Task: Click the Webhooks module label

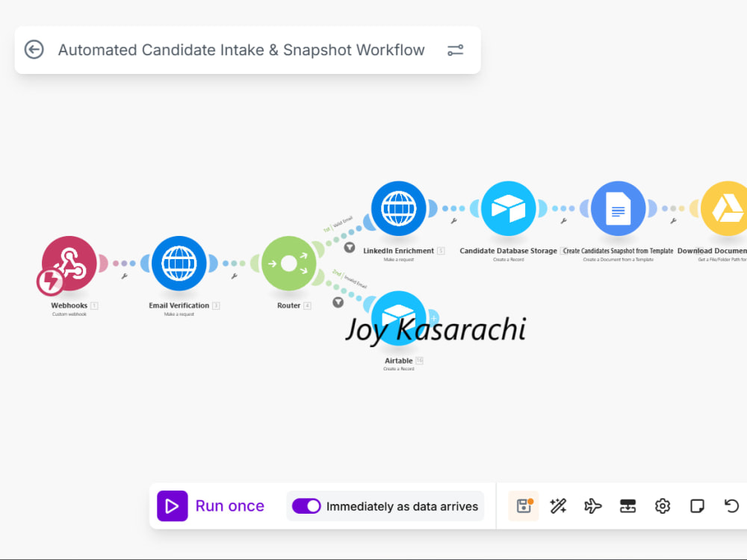Action: point(69,305)
